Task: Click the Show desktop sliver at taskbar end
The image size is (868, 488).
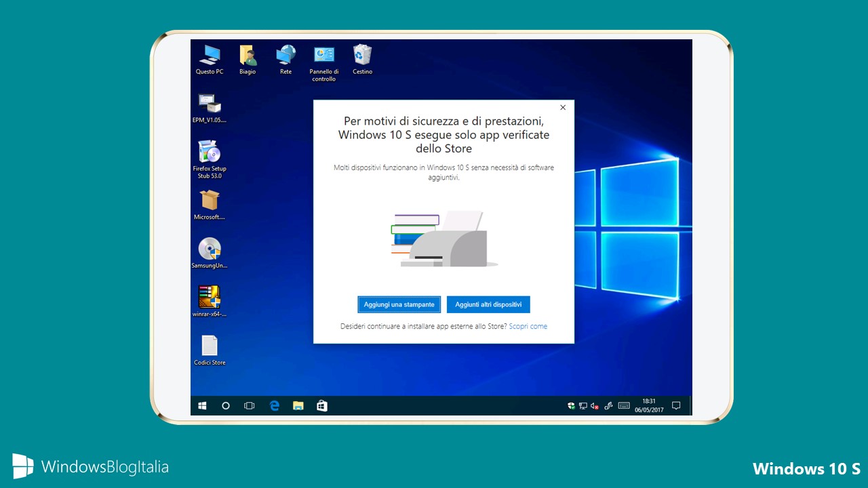Action: (690, 406)
